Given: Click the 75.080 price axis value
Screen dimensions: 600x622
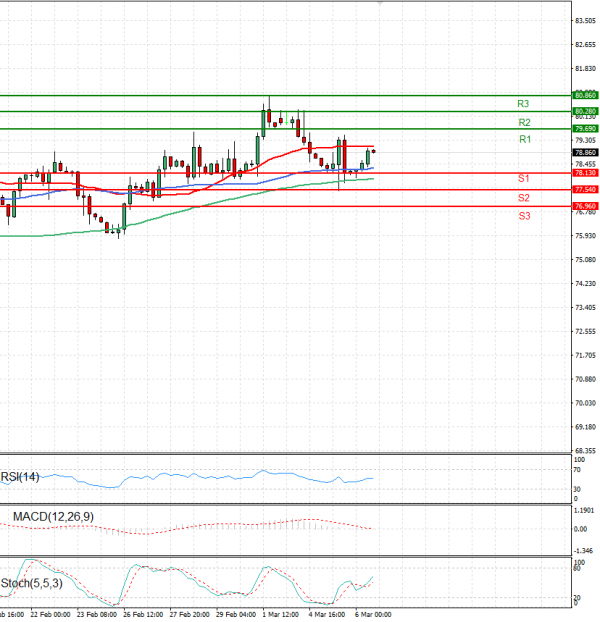Looking at the screenshot, I should click(x=585, y=259).
